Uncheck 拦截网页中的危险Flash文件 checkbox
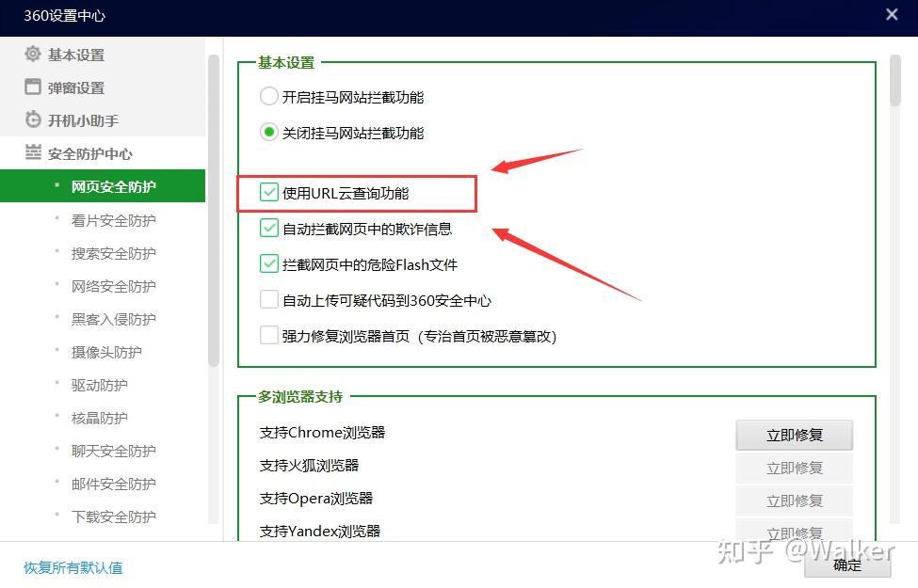Viewport: 918px width, 588px height. coord(268,263)
